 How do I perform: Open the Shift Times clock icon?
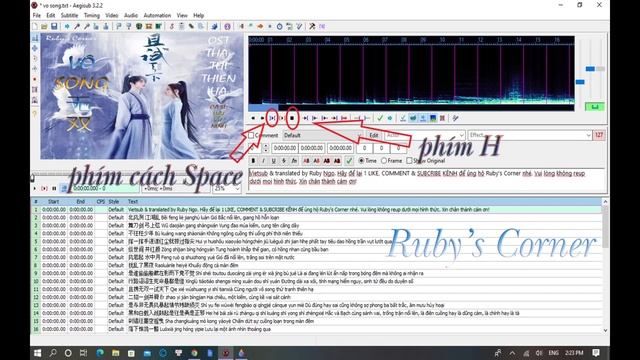point(280,27)
